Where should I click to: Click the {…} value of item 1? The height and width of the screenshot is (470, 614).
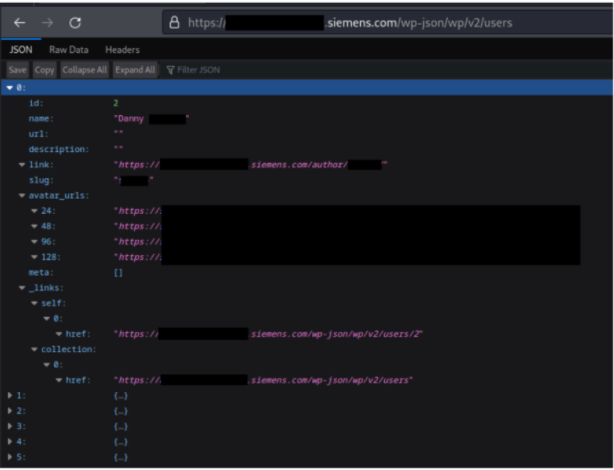click(x=121, y=396)
